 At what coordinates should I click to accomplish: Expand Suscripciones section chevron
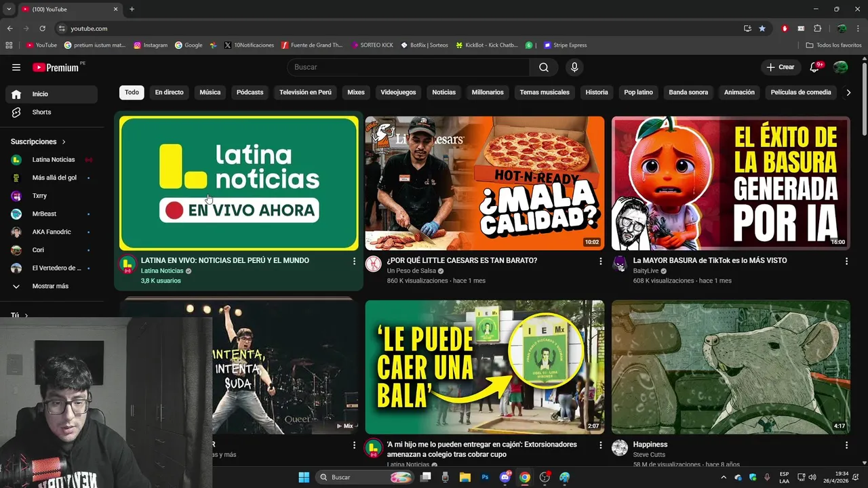pyautogui.click(x=64, y=142)
